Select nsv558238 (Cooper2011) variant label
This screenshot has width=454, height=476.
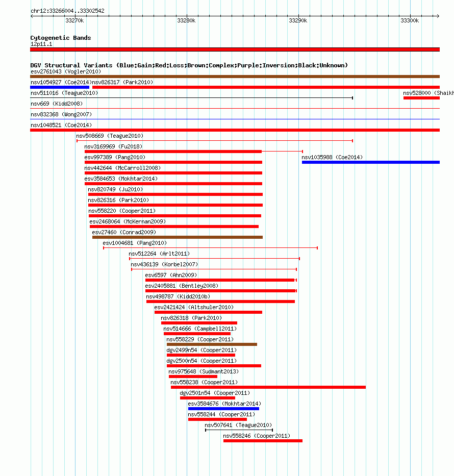pyautogui.click(x=204, y=382)
